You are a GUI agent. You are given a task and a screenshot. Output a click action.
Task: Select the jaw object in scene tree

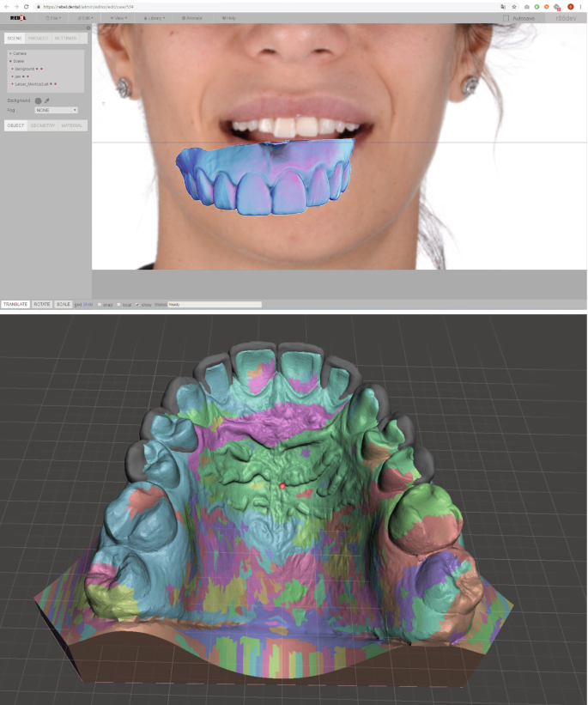click(17, 76)
